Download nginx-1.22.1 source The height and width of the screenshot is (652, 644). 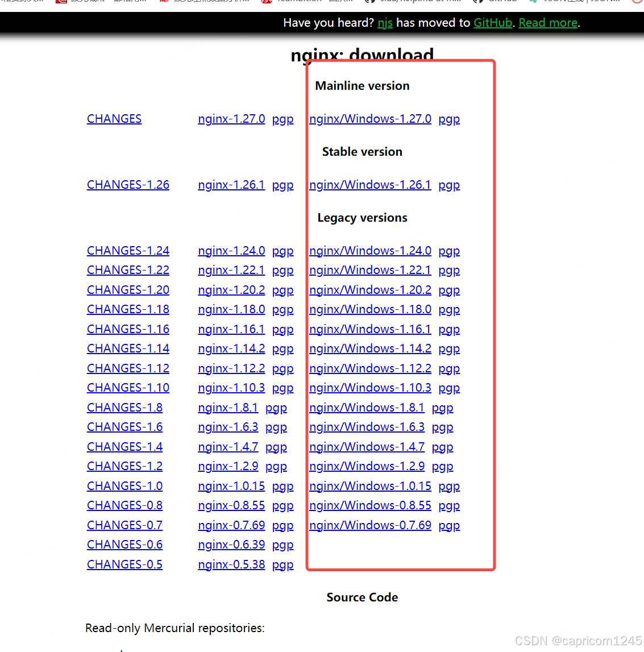point(231,270)
